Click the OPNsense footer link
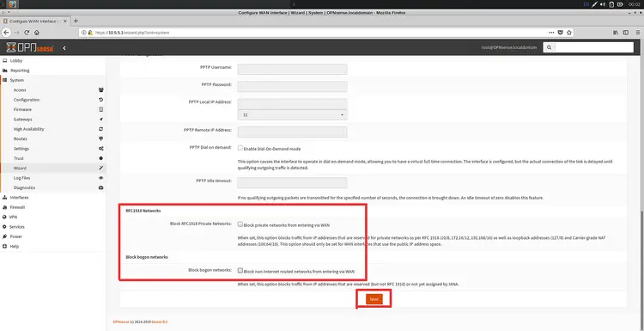 click(121, 322)
